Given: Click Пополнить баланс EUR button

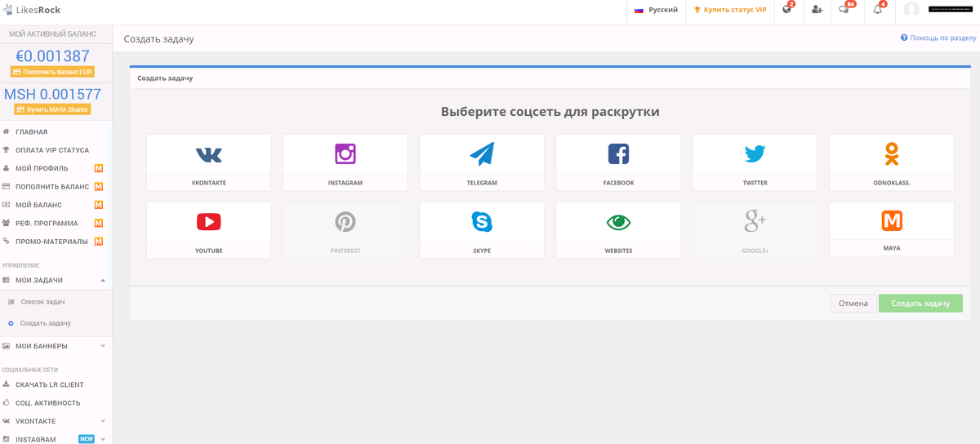Looking at the screenshot, I should (x=52, y=72).
